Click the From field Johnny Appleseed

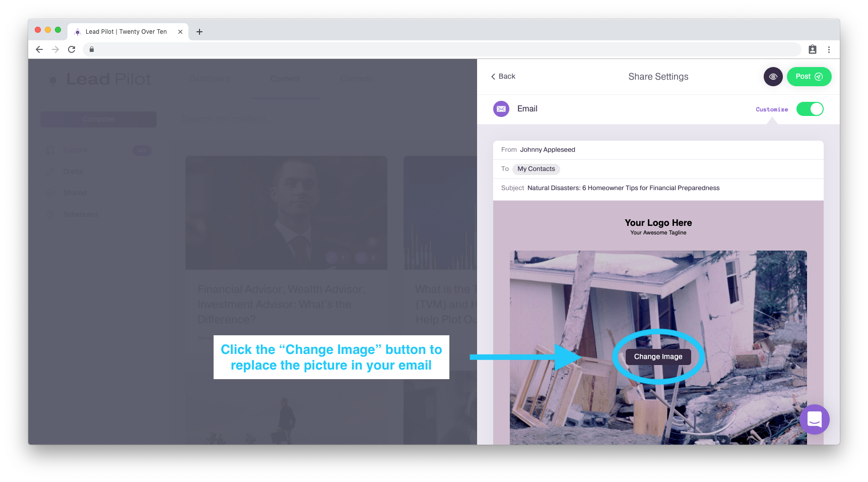658,150
